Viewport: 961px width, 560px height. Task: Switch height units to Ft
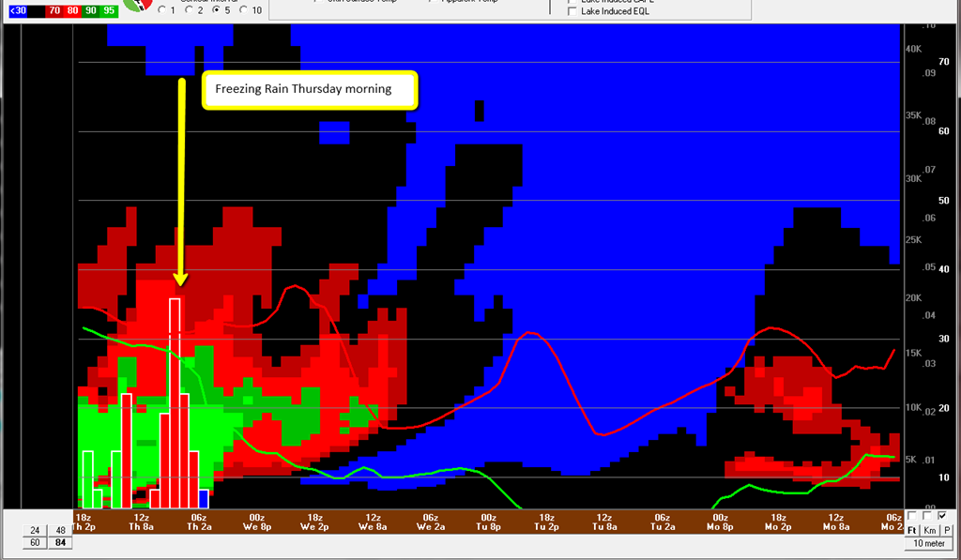(x=912, y=531)
